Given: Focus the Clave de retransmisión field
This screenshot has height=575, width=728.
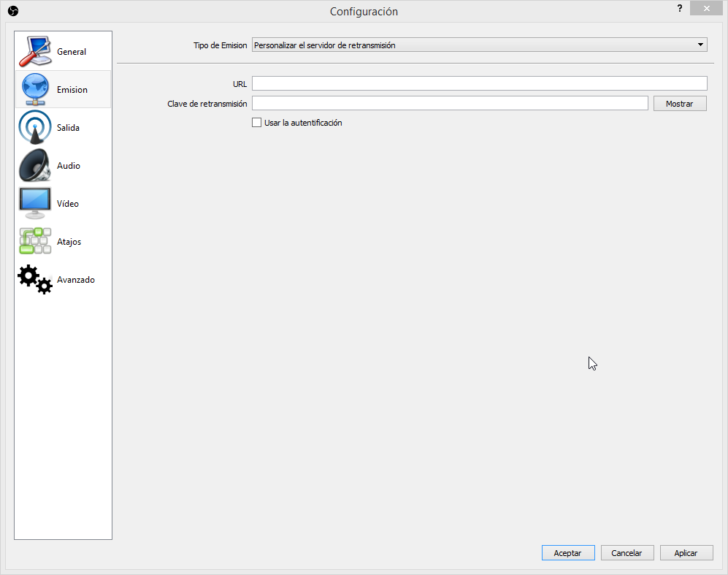Looking at the screenshot, I should coord(450,103).
